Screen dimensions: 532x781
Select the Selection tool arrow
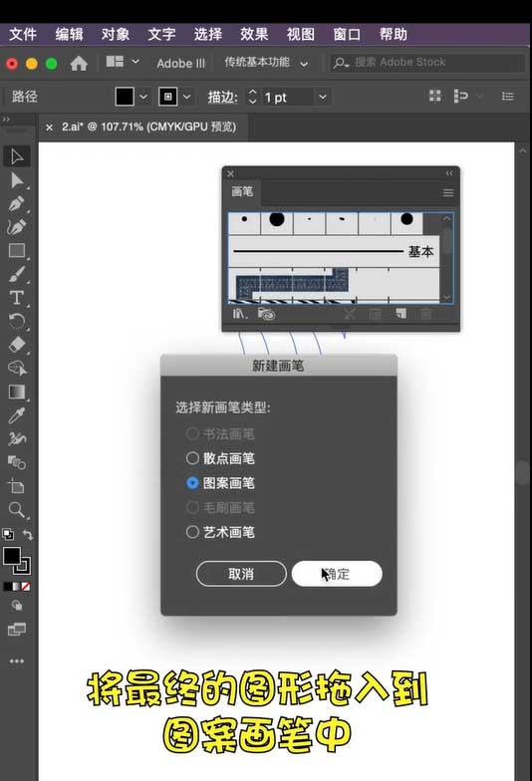coord(17,156)
